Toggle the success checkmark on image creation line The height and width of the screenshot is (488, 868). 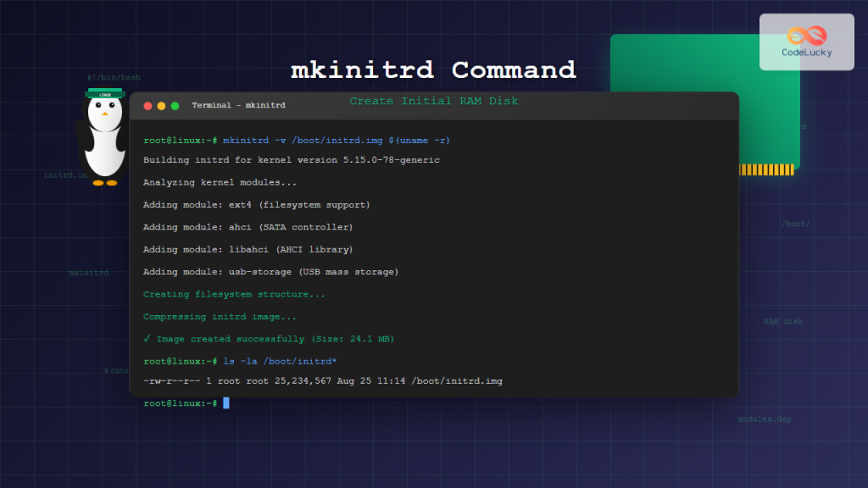tap(147, 338)
